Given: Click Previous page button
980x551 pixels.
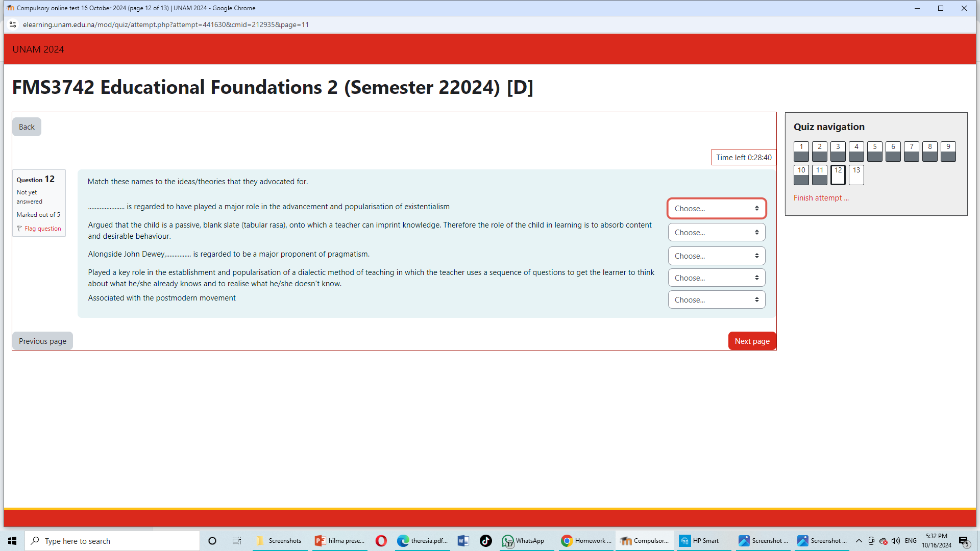Looking at the screenshot, I should click(42, 340).
